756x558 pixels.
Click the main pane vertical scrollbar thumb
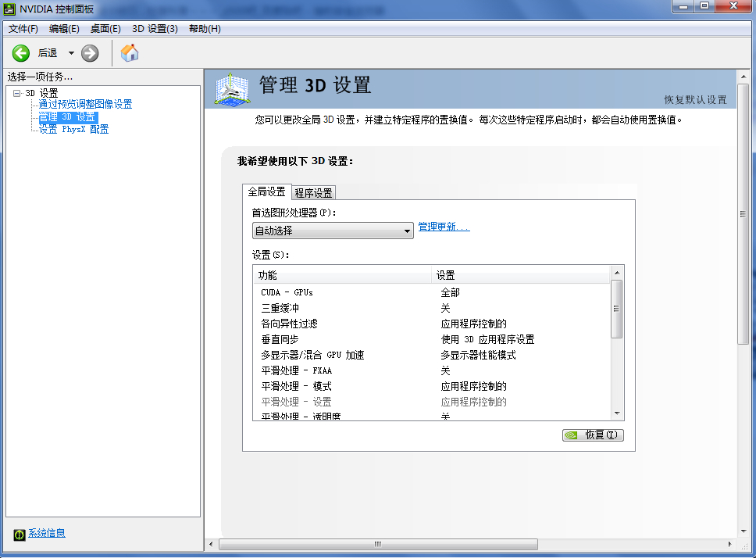[x=743, y=214]
